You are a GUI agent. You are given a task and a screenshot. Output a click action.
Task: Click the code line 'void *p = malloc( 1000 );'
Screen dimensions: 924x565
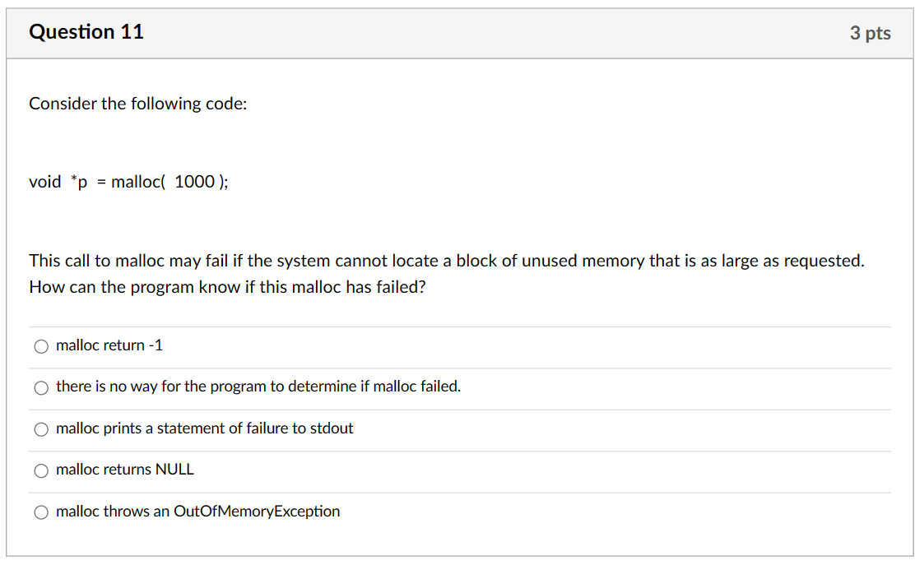(128, 181)
